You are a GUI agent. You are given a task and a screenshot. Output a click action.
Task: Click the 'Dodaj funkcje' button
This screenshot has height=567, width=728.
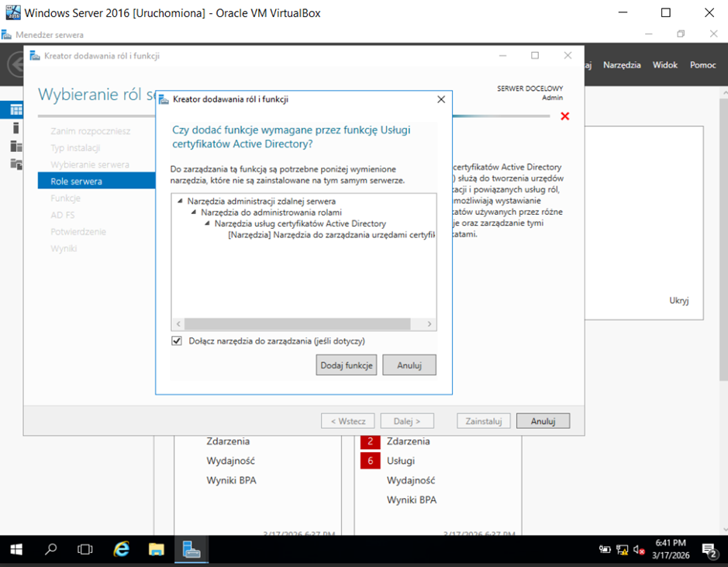(347, 365)
